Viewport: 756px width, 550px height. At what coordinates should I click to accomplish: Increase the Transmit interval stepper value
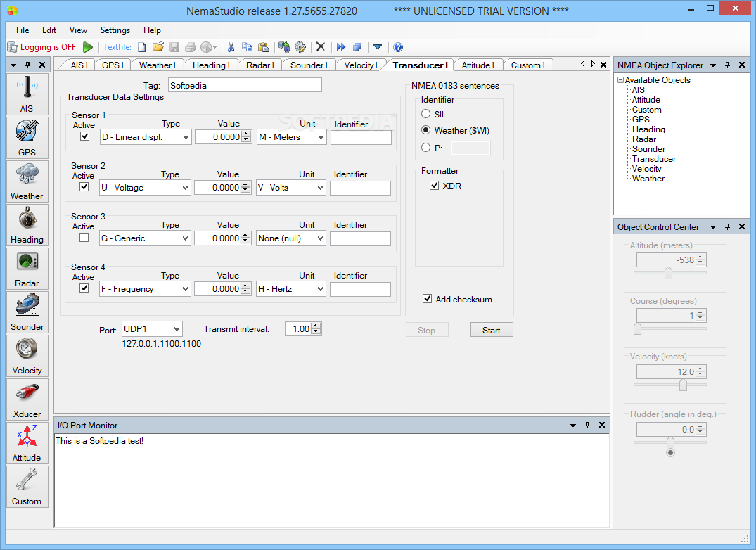pos(316,326)
